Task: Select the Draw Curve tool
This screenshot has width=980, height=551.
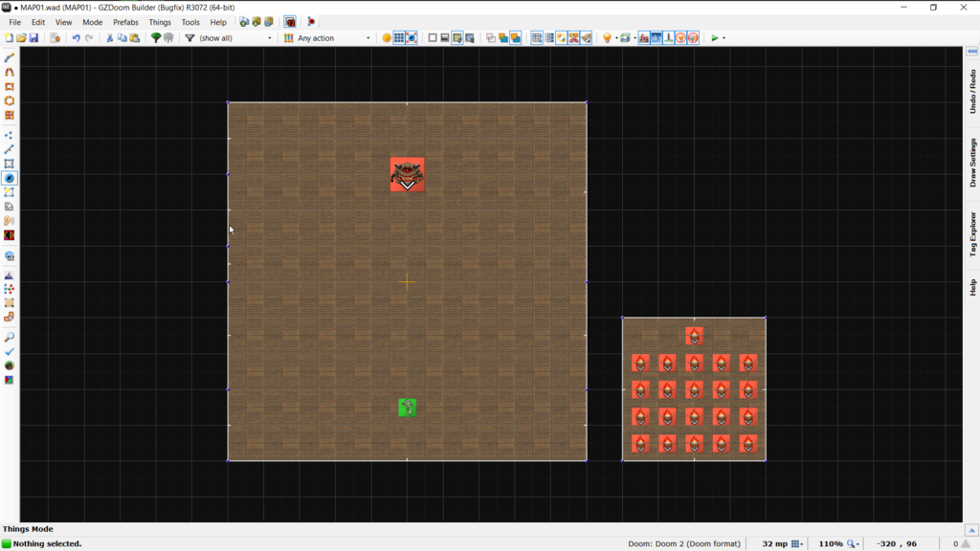Action: coord(10,73)
